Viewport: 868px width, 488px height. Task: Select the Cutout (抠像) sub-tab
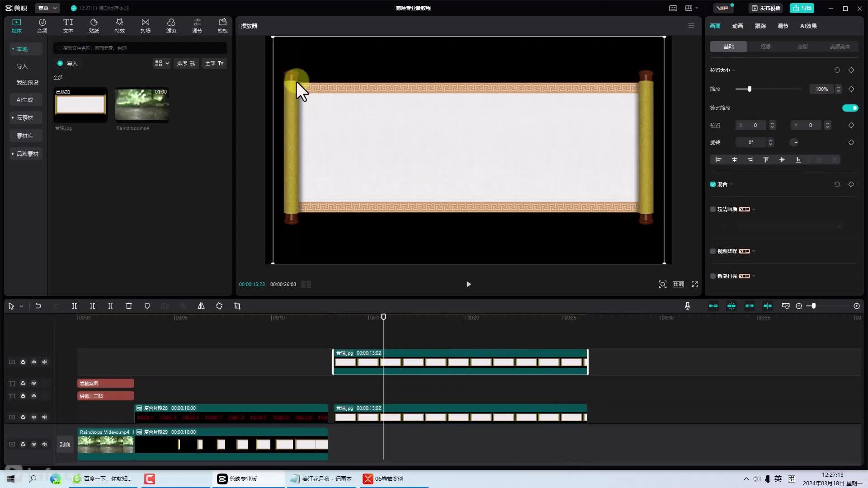click(766, 47)
